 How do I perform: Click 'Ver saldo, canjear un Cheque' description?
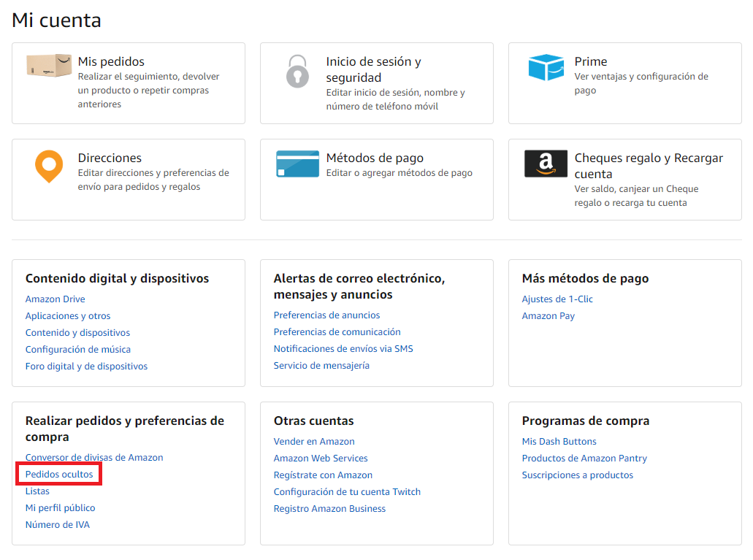636,196
